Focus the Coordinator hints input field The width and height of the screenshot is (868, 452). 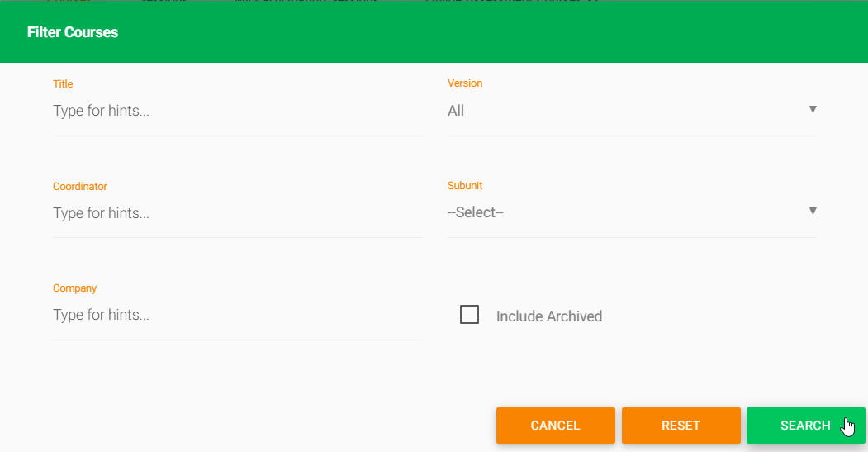click(x=237, y=213)
